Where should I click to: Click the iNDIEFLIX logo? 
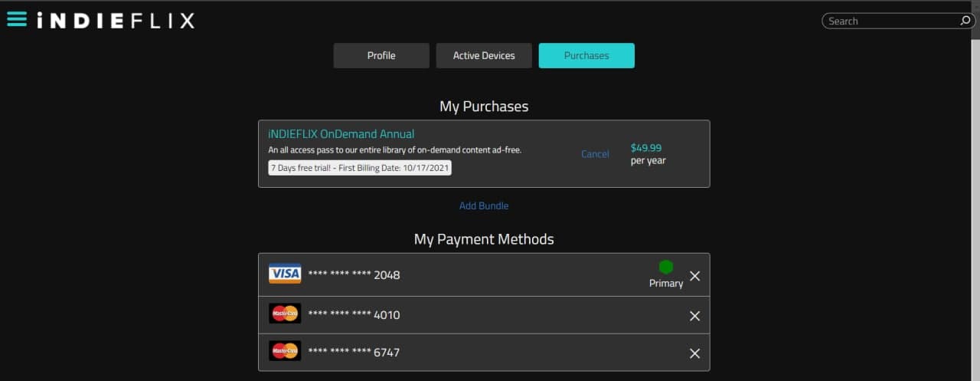[x=116, y=21]
